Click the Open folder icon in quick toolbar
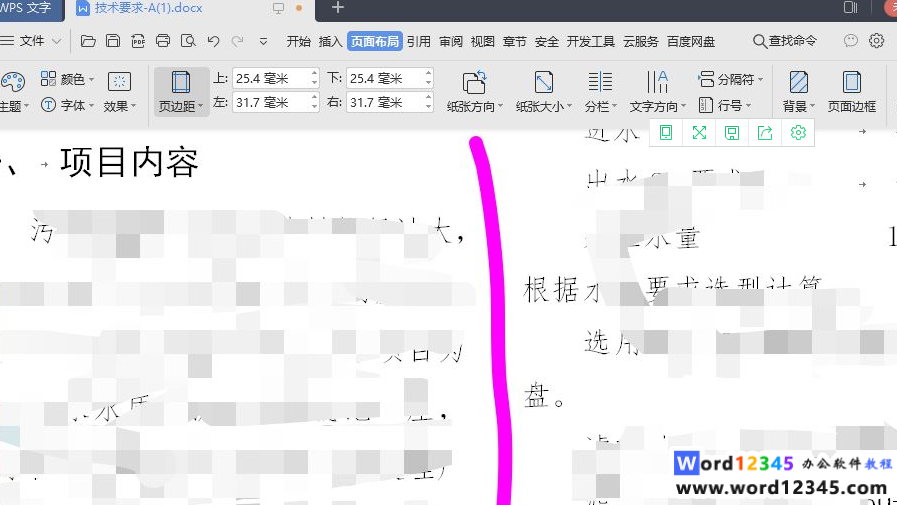Image resolution: width=897 pixels, height=505 pixels. pos(88,41)
